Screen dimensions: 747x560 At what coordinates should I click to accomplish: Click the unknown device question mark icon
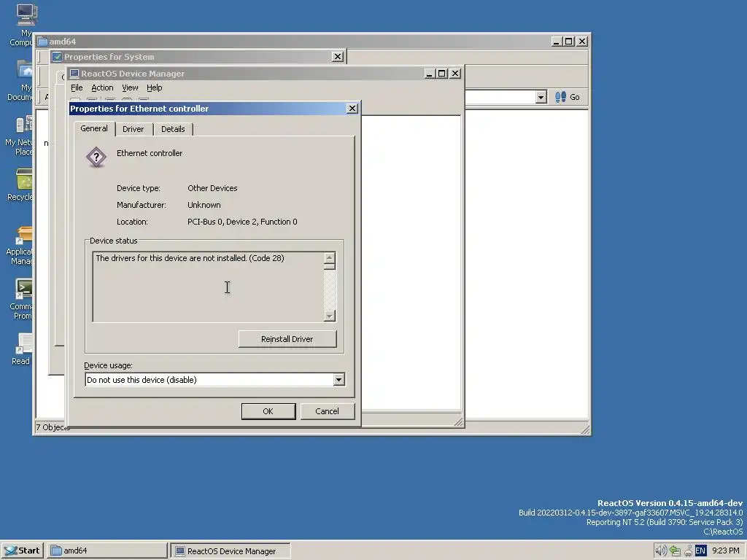click(96, 157)
